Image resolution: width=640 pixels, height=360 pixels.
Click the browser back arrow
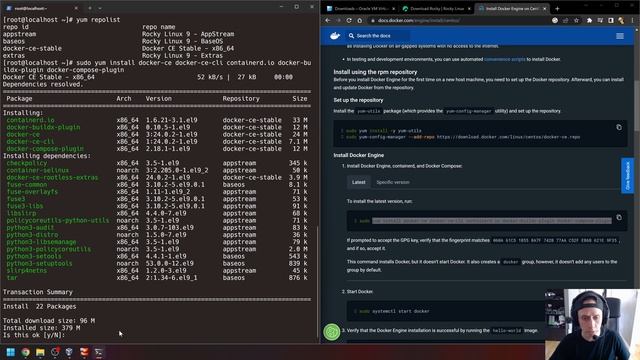(x=328, y=20)
